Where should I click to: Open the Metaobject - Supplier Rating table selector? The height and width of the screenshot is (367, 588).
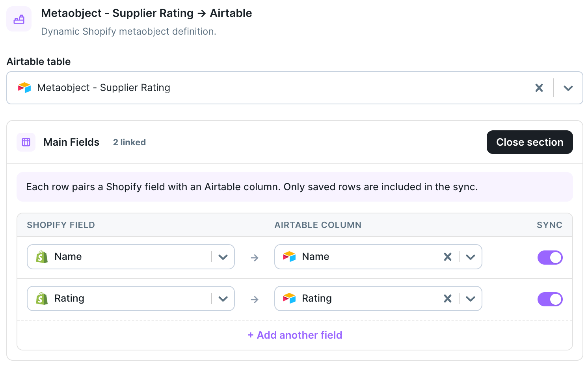[x=294, y=88]
